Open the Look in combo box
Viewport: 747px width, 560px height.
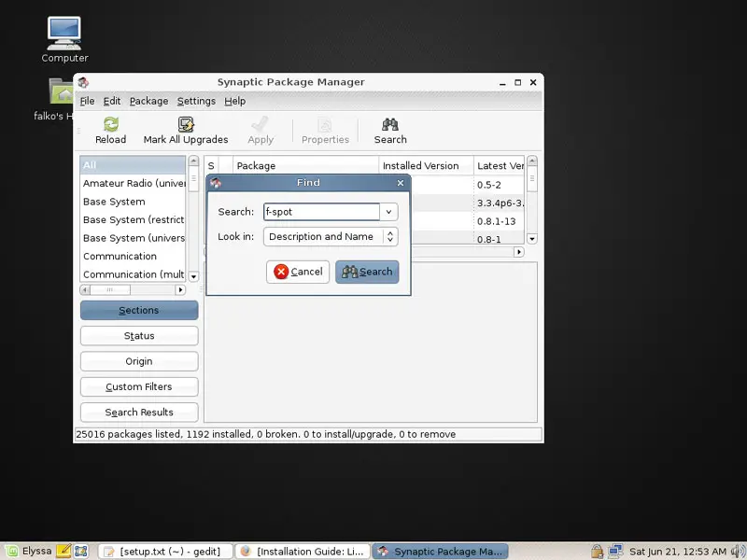point(331,237)
